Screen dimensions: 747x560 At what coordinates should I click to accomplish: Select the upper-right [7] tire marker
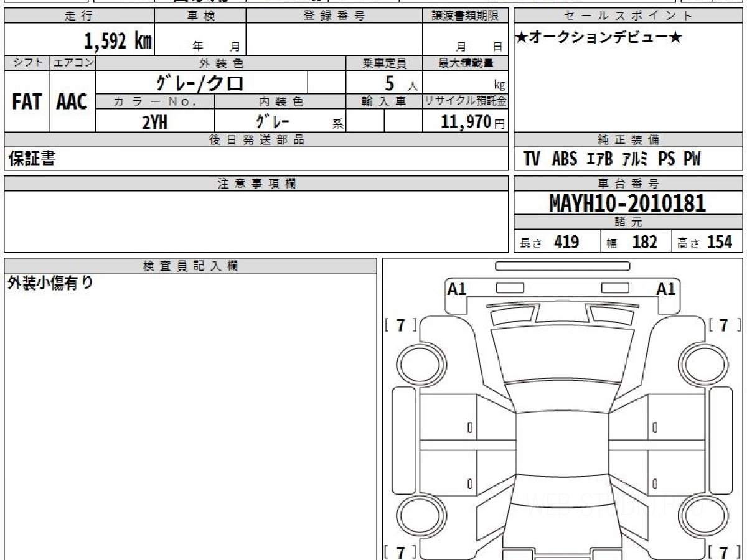pyautogui.click(x=725, y=325)
